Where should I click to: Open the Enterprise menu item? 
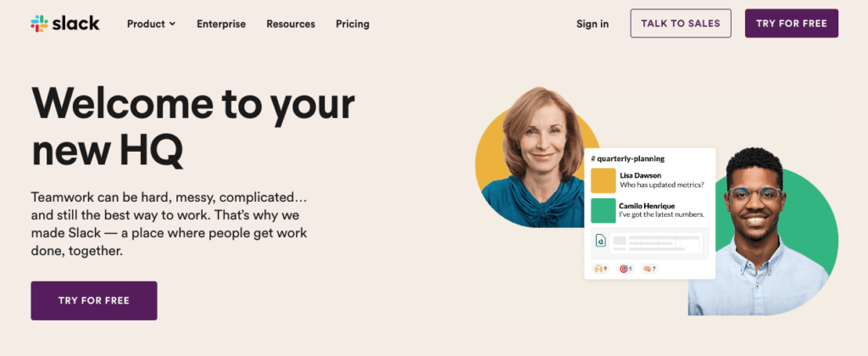point(221,24)
